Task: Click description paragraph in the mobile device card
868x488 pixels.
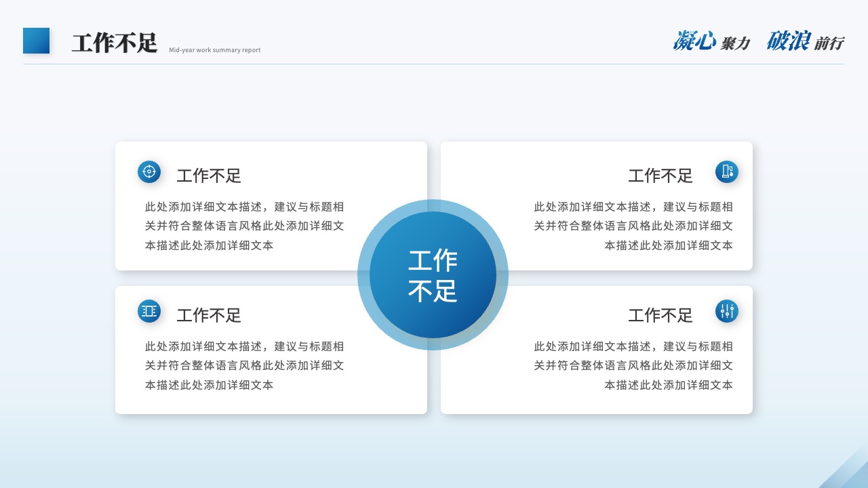Action: [633, 226]
